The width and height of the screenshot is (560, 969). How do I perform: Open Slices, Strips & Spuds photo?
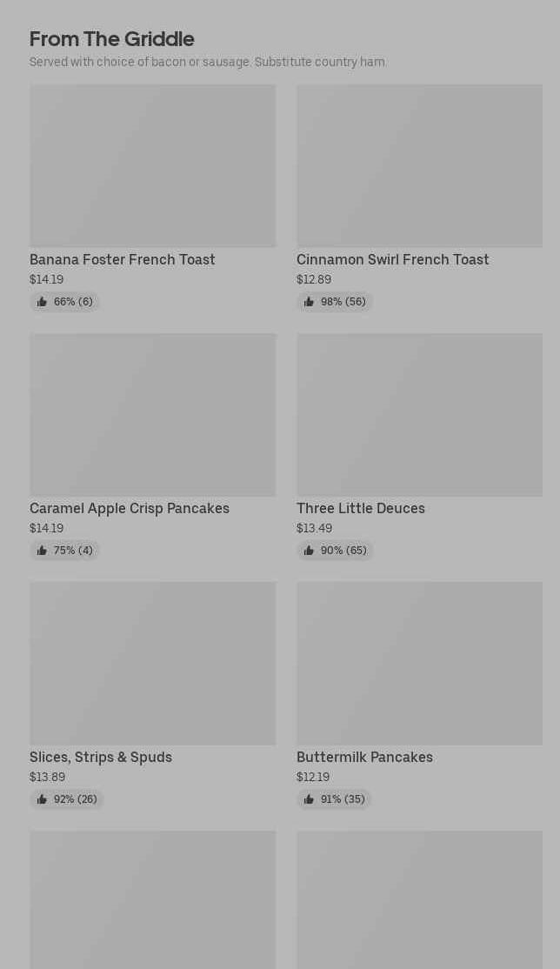point(152,663)
